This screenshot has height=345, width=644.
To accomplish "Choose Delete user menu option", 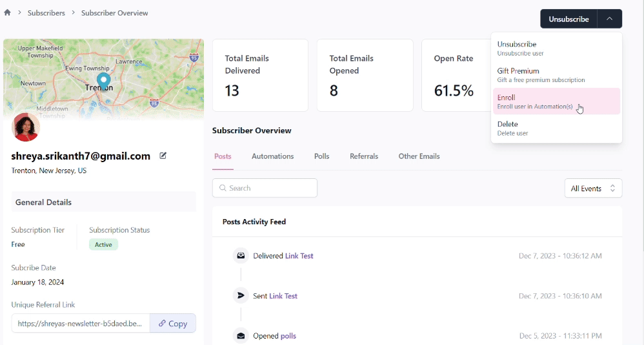I will click(556, 128).
